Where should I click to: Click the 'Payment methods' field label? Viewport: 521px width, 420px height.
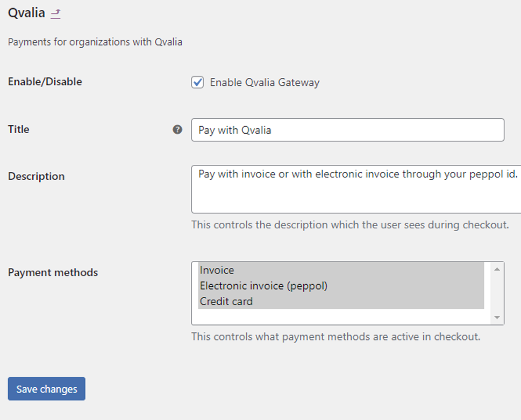53,273
